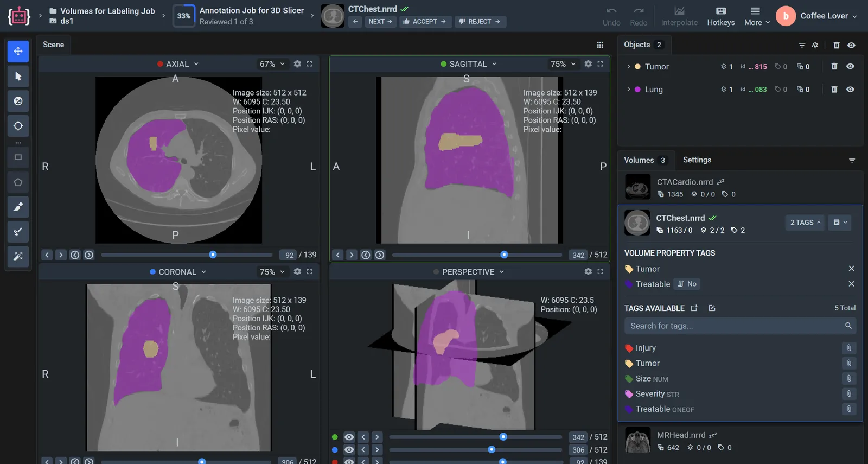This screenshot has width=868, height=464.
Task: Switch to the Settings tab
Action: pos(697,160)
